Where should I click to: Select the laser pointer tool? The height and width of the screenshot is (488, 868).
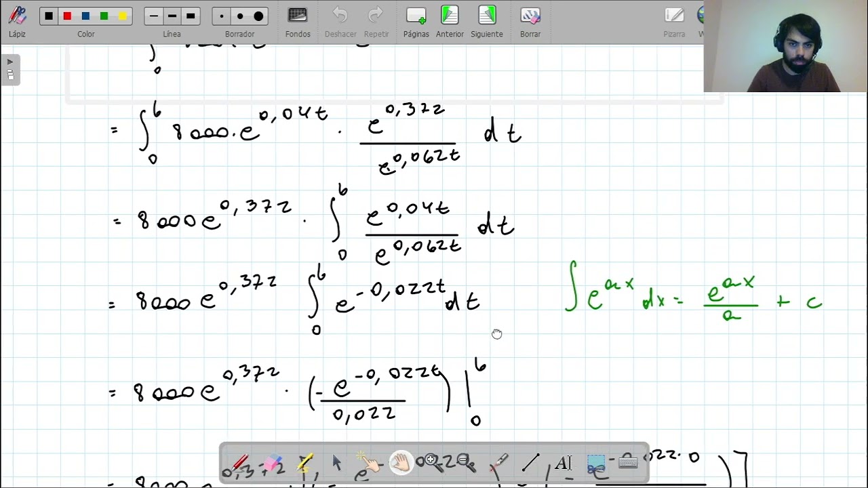tap(499, 464)
